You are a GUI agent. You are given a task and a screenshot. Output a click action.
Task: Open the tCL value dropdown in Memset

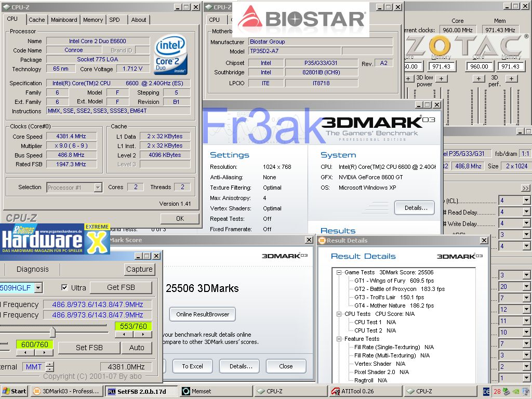(526, 201)
